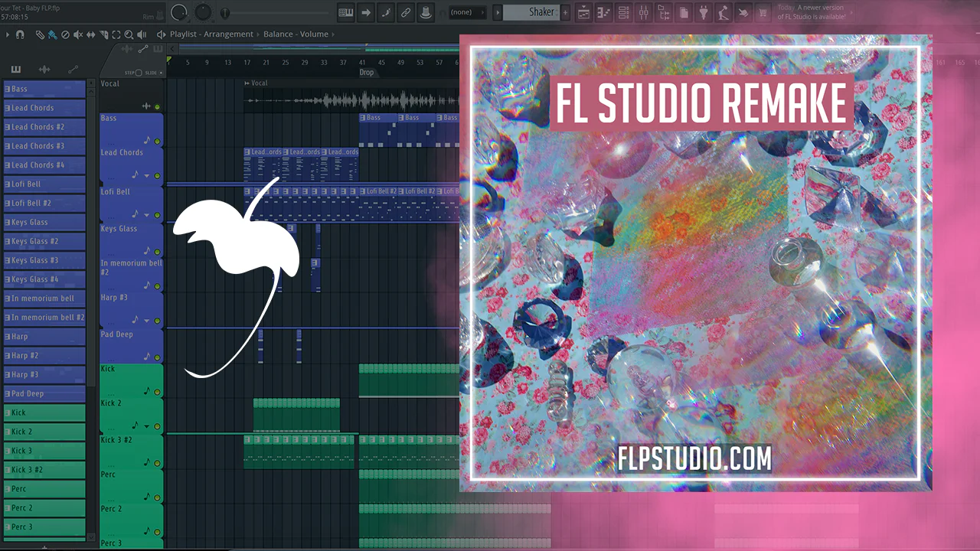Open the Playlist - Arrangement breadcrumb menu

pyautogui.click(x=211, y=34)
